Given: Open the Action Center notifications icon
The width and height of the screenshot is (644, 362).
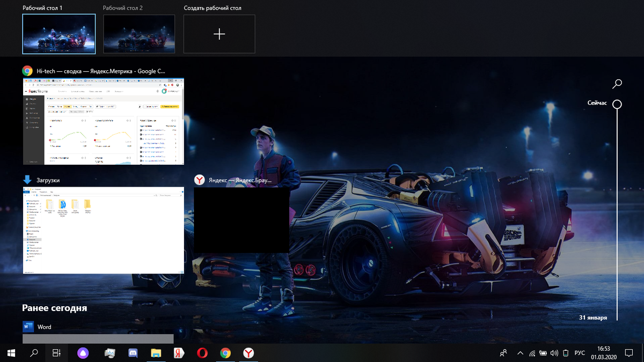Looking at the screenshot, I should pos(629,353).
